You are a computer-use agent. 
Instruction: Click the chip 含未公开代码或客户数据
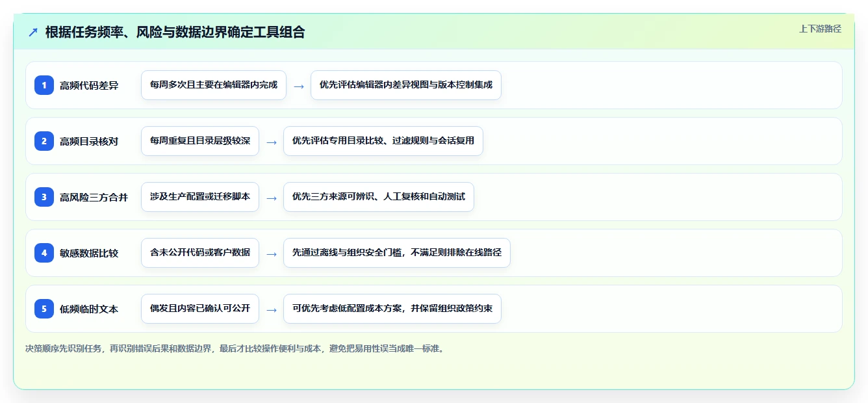[x=200, y=253]
